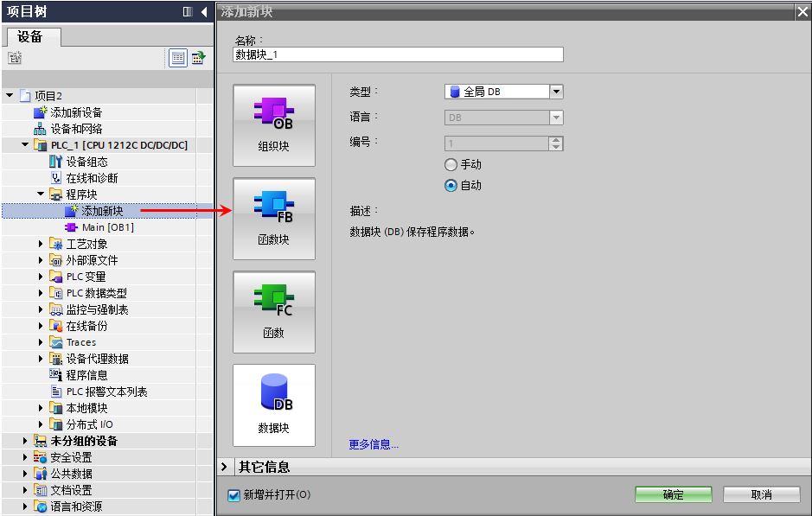Toggle the 新增并打开 checkbox
The height and width of the screenshot is (516, 812).
coord(233,495)
